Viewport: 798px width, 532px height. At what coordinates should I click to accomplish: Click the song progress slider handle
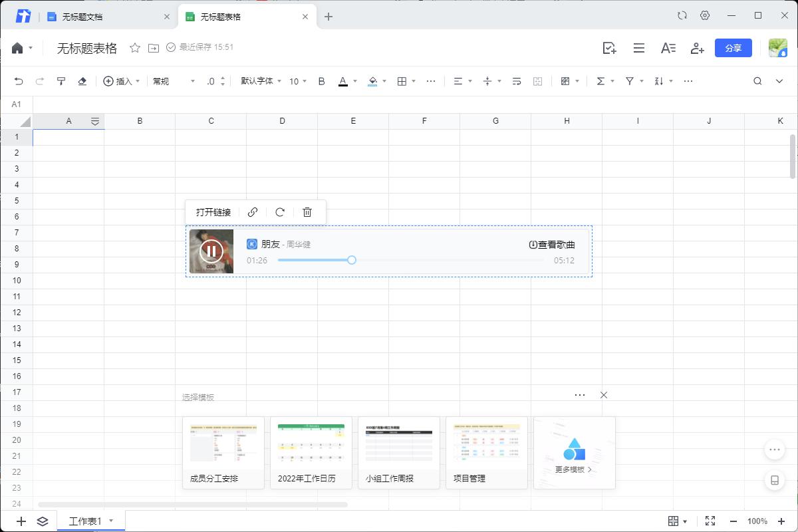[352, 260]
